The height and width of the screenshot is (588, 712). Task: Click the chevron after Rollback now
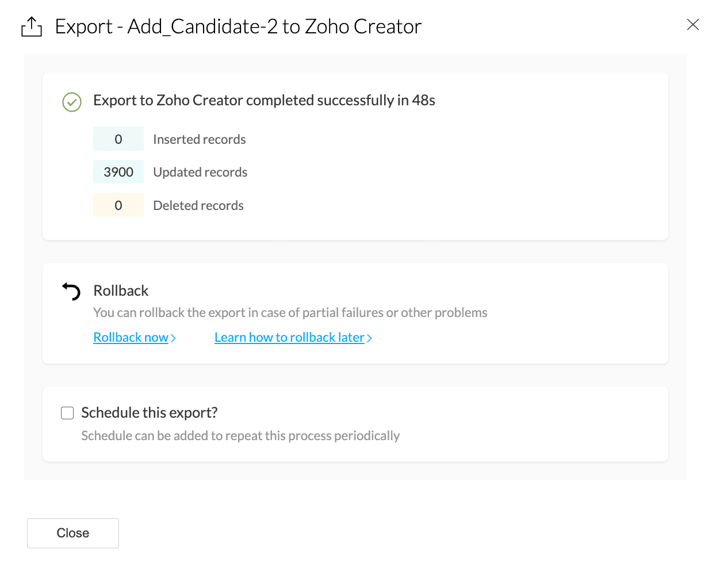click(x=174, y=338)
